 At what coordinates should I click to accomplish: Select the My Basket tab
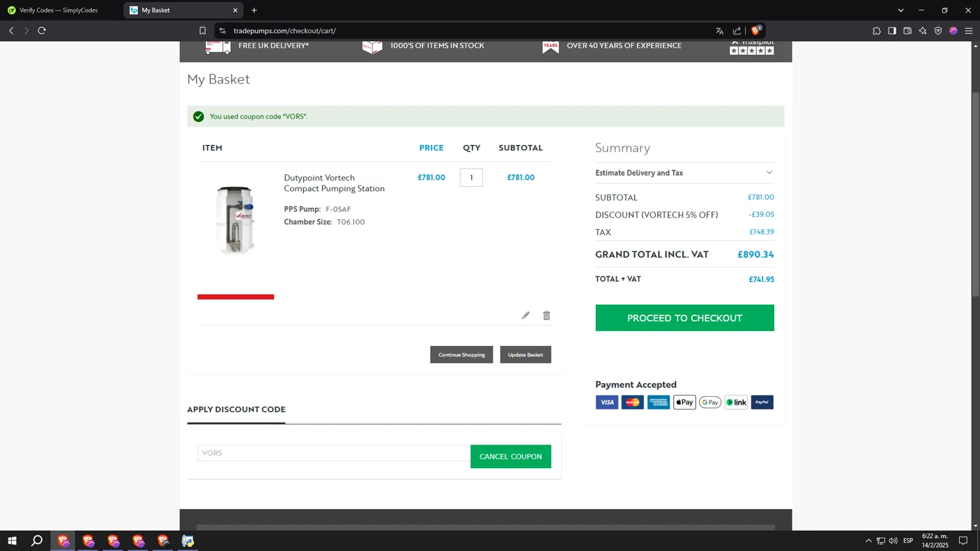183,10
